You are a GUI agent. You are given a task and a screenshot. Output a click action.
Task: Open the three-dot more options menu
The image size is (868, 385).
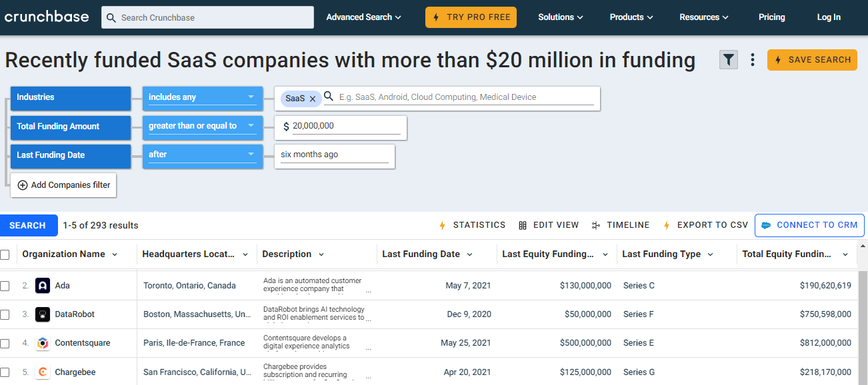point(753,60)
